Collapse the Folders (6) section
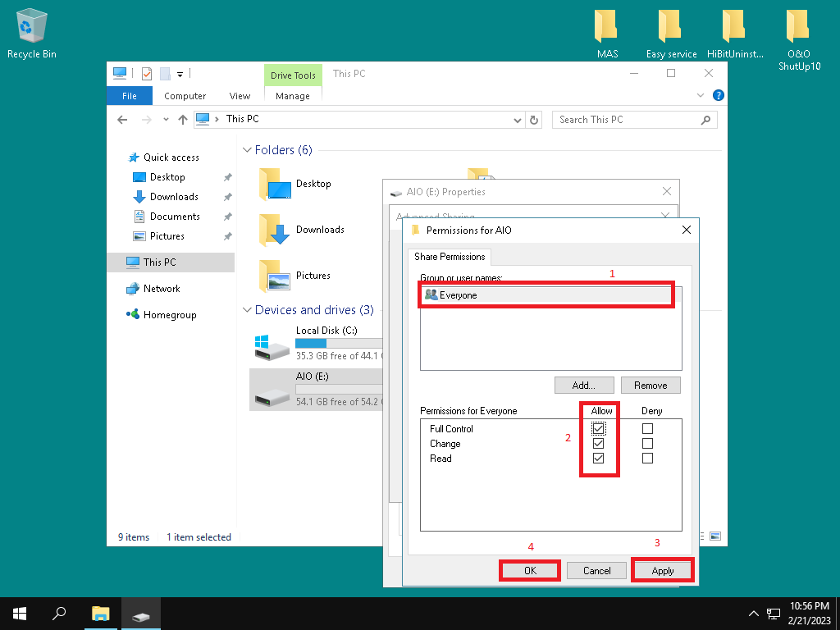This screenshot has width=840, height=630. click(247, 151)
